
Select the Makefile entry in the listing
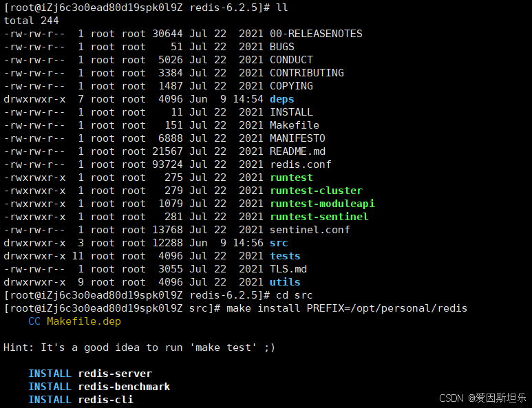click(x=294, y=125)
